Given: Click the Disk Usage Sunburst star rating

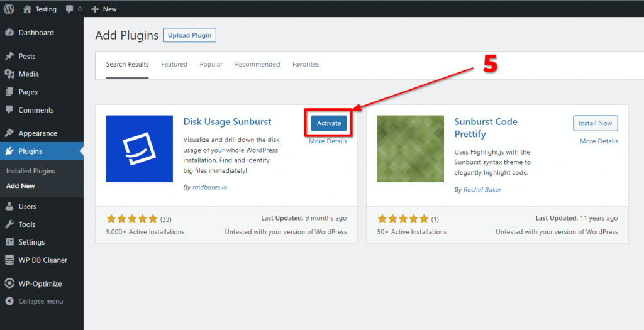Looking at the screenshot, I should pos(132,219).
